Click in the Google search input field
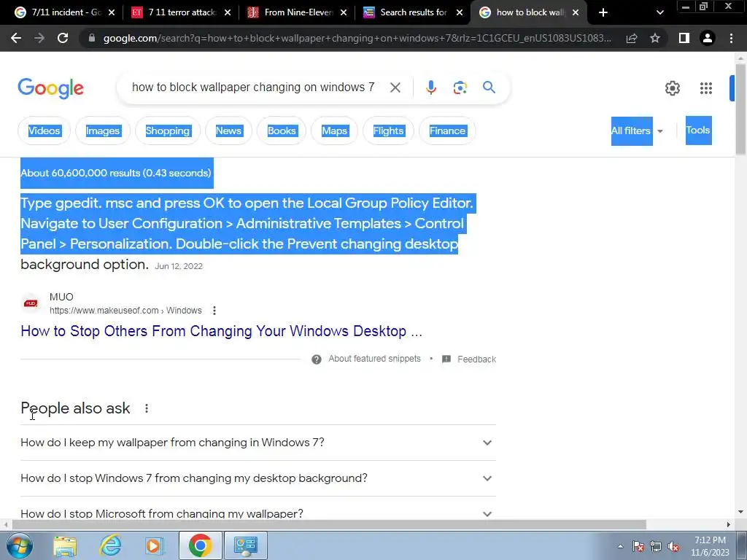The image size is (747, 560). pyautogui.click(x=253, y=87)
